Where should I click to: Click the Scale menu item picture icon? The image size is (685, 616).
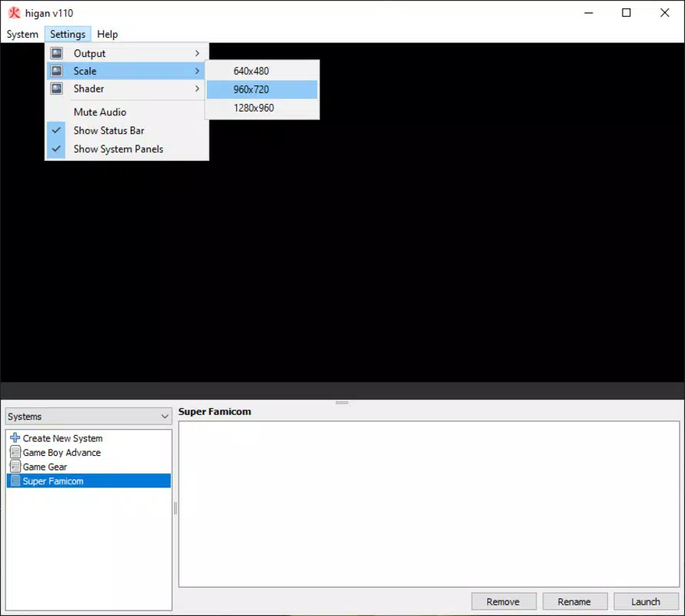click(56, 71)
